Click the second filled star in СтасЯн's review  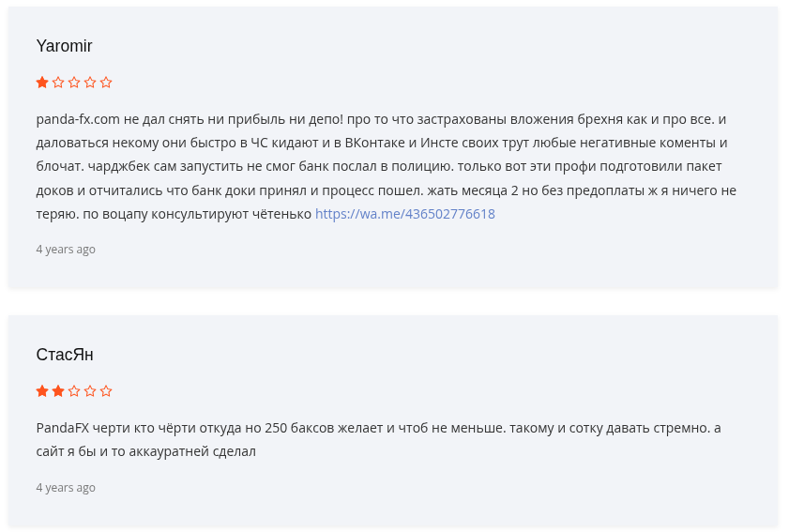58,391
